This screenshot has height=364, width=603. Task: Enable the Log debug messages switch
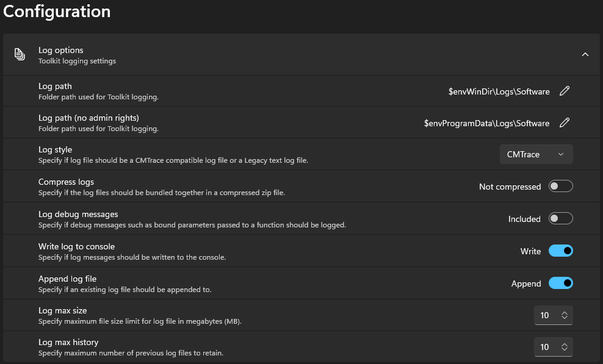(560, 218)
